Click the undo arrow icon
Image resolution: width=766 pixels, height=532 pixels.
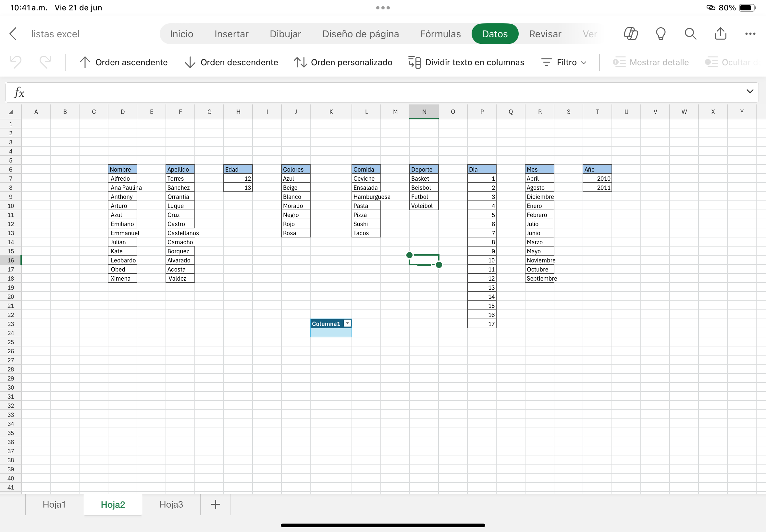[16, 62]
